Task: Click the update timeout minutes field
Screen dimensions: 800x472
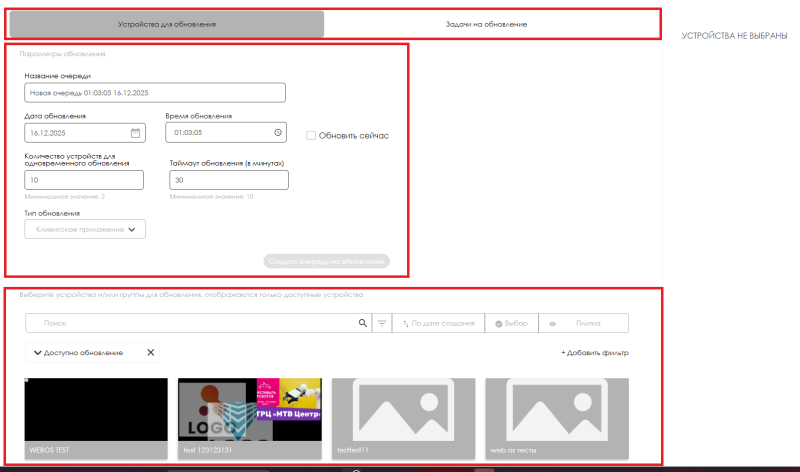Action: pyautogui.click(x=228, y=180)
